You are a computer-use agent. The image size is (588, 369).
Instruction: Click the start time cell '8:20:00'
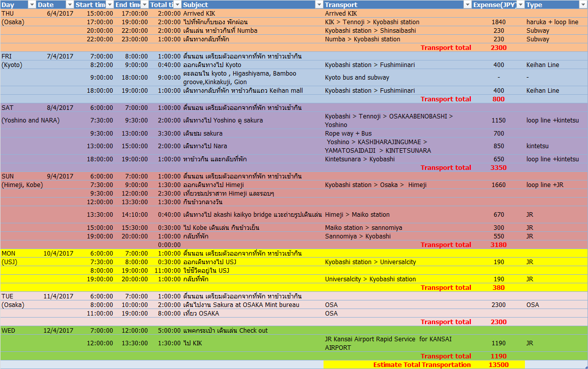point(101,65)
